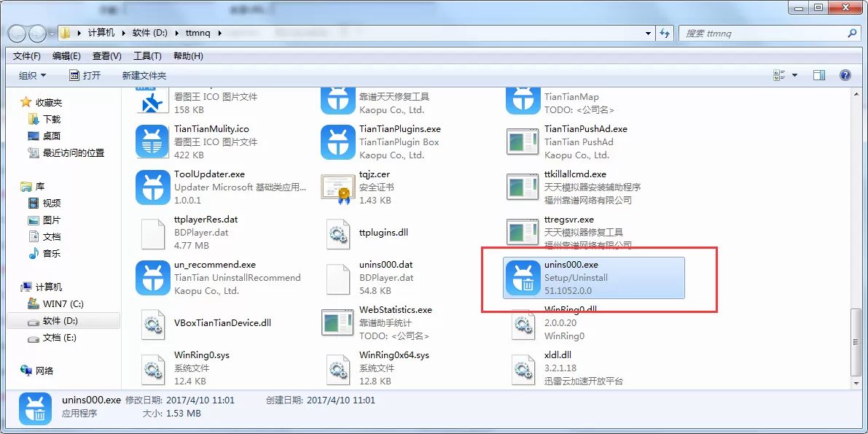Viewport: 868px width, 434px height.
Task: Open the help question mark icon
Action: 845,75
